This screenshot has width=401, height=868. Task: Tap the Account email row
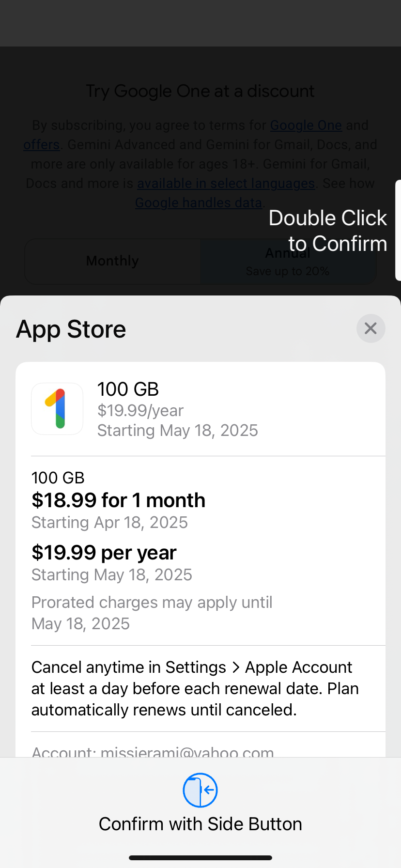point(153,752)
